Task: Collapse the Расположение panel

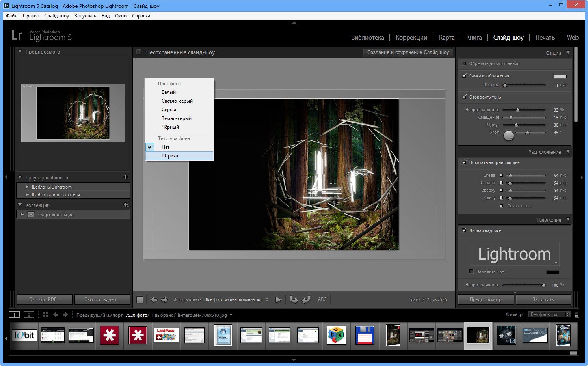Action: 568,152
